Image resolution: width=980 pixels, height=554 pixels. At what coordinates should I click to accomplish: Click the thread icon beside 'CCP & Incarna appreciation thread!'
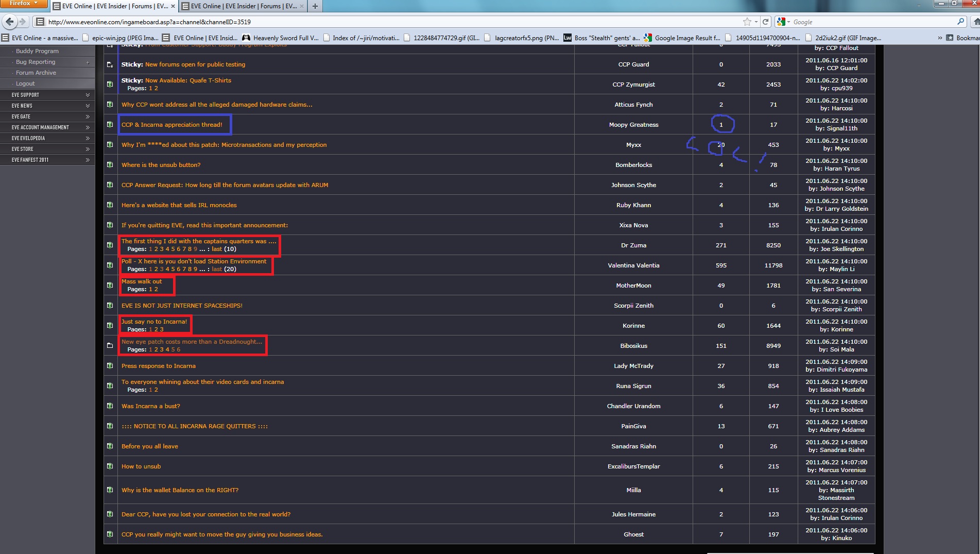click(110, 124)
